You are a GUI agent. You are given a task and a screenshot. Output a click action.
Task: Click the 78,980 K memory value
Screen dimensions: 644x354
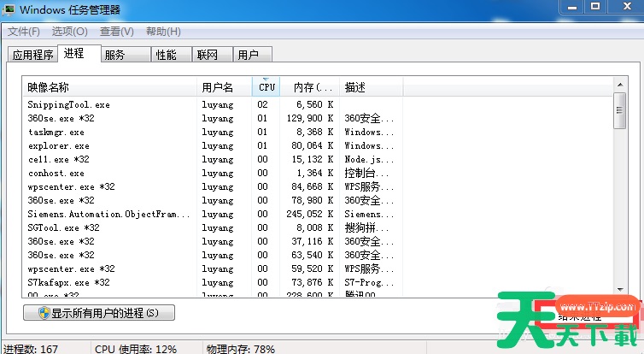[x=313, y=200]
